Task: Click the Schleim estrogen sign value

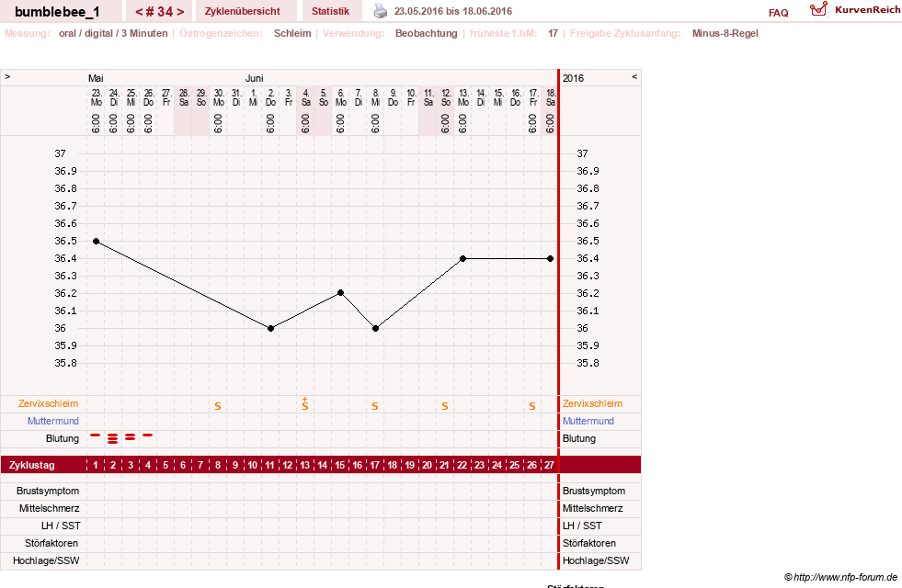Action: 292,33
